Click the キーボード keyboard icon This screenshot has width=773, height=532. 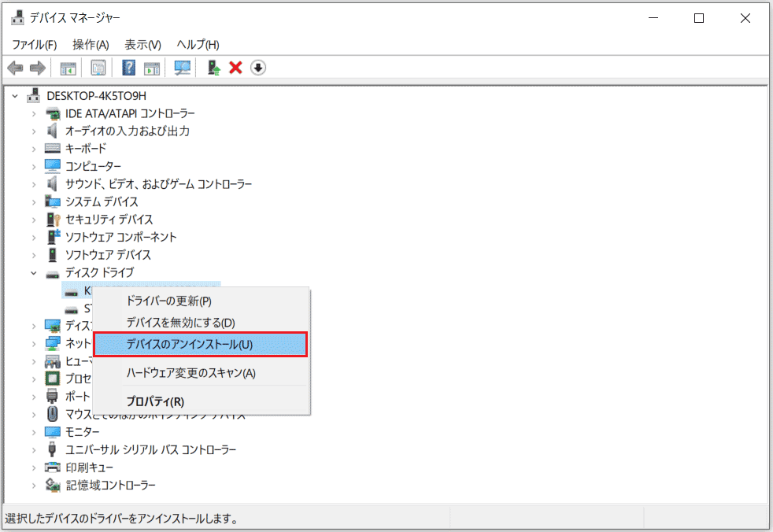pos(52,149)
